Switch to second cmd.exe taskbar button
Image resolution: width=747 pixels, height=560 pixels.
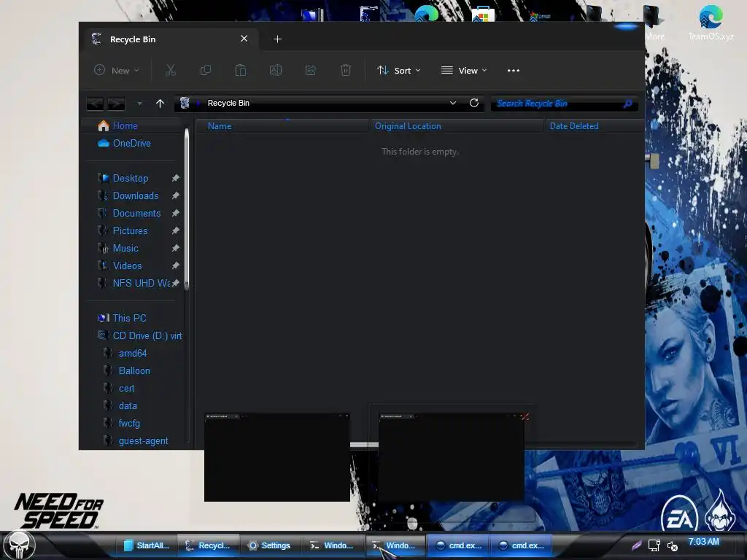pyautogui.click(x=522, y=545)
